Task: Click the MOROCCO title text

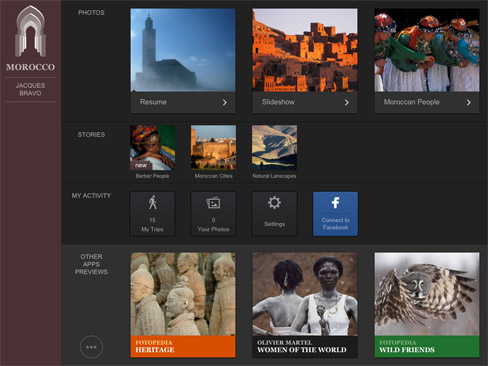Action: coord(30,67)
